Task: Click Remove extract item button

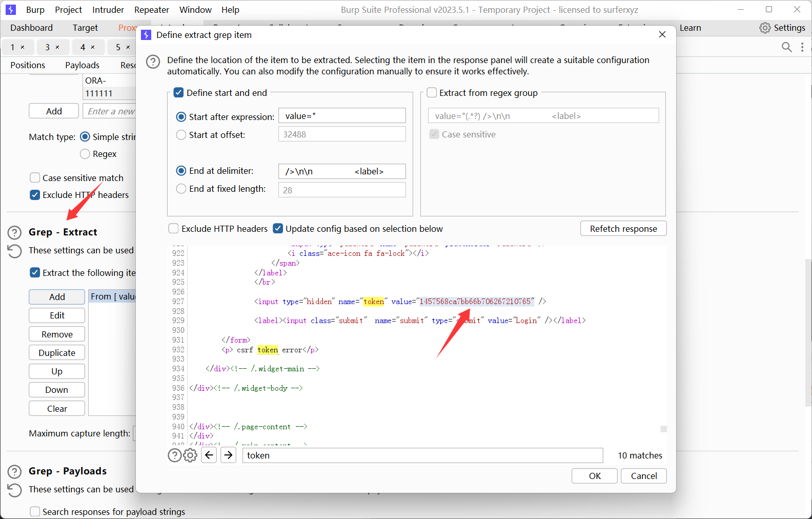Action: [x=57, y=334]
